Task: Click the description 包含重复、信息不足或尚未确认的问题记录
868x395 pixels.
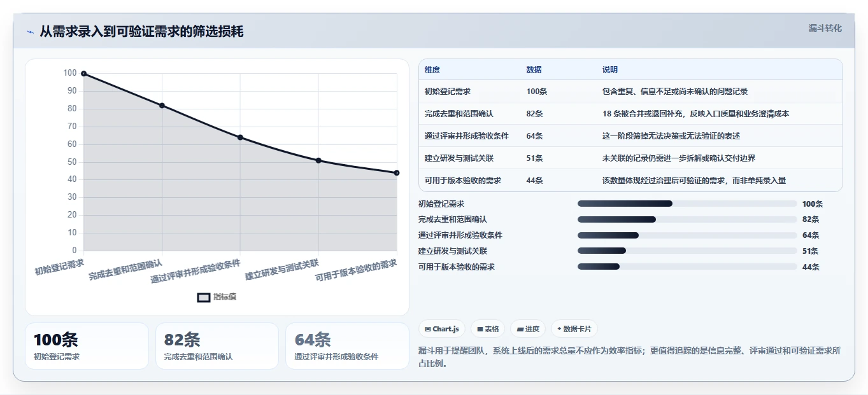Action: [x=676, y=92]
